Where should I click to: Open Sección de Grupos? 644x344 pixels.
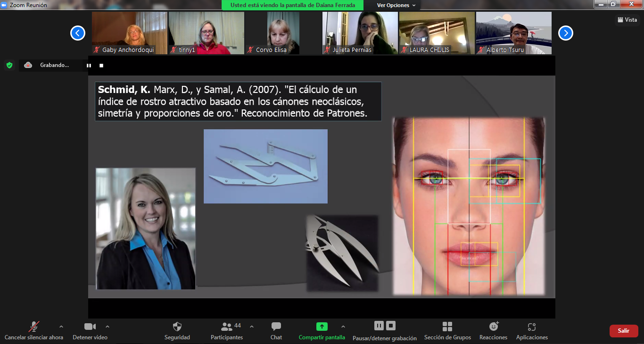point(447,327)
